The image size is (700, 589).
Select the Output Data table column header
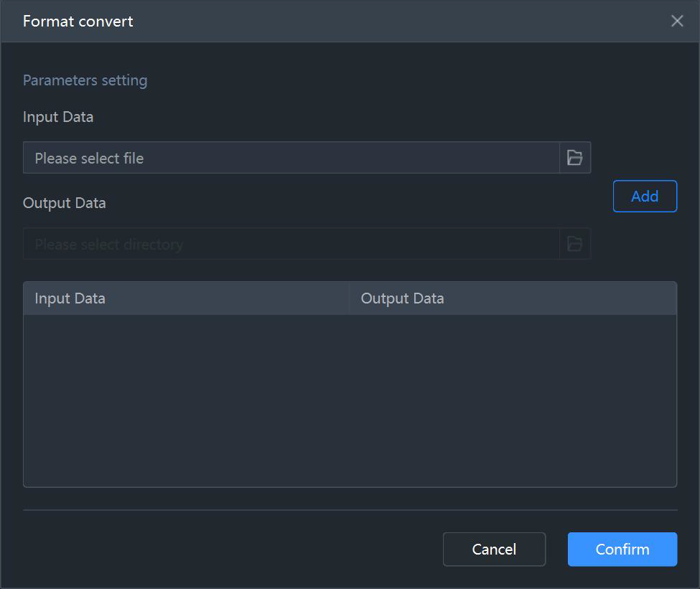click(513, 298)
